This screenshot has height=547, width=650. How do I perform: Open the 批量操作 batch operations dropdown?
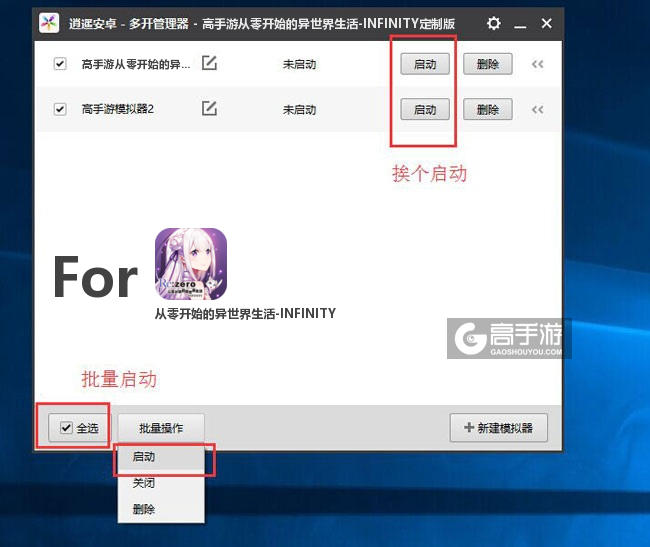point(161,428)
